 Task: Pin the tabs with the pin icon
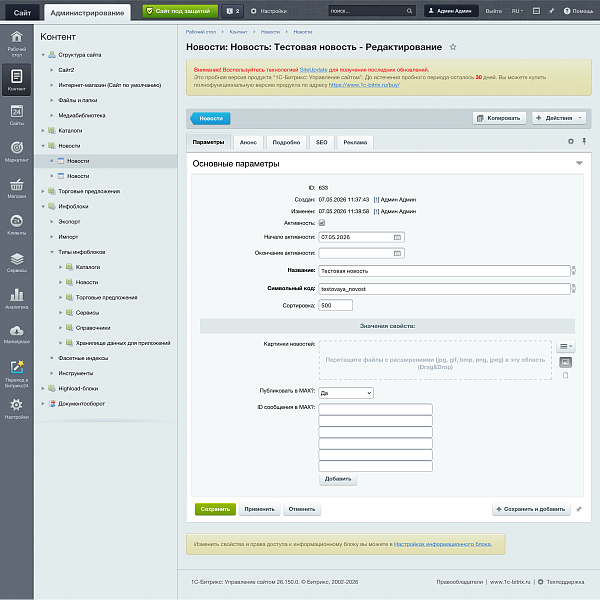pyautogui.click(x=584, y=142)
